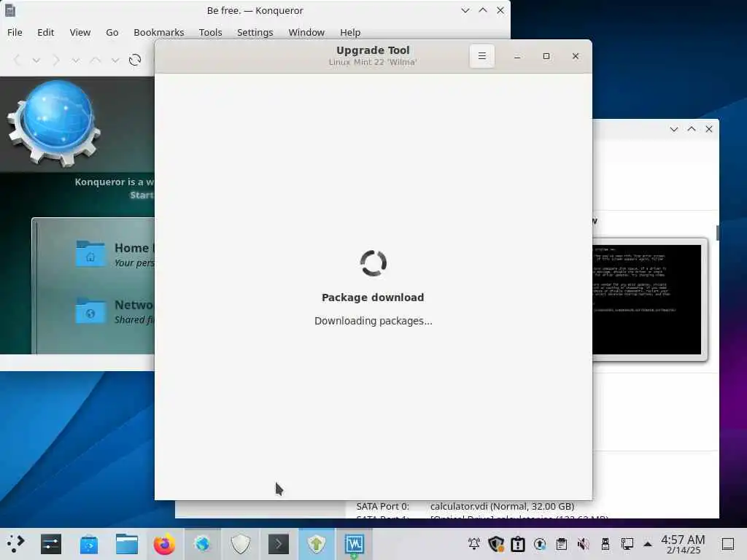Open the terminal taskbar entry
747x560 pixels.
pos(278,544)
